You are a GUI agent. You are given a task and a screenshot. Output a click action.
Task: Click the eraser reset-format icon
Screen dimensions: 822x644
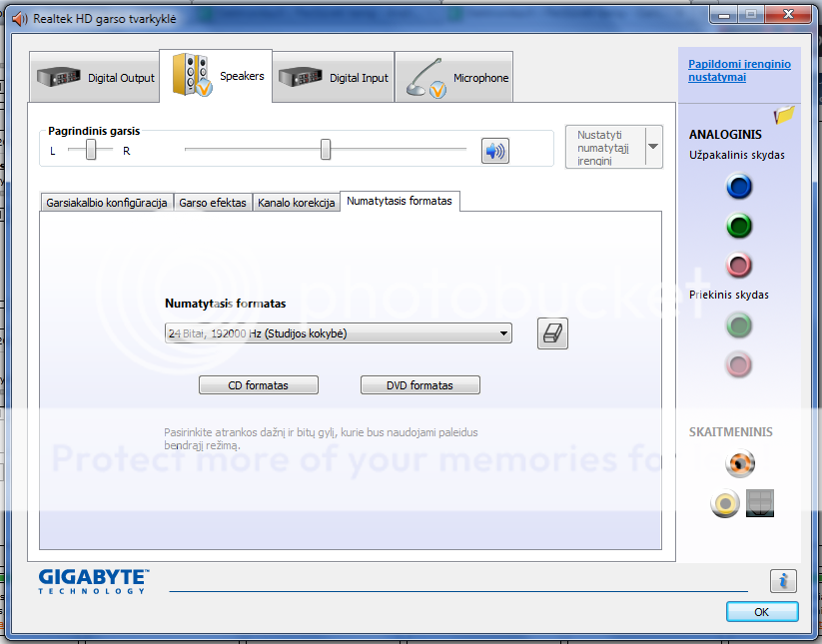click(552, 333)
